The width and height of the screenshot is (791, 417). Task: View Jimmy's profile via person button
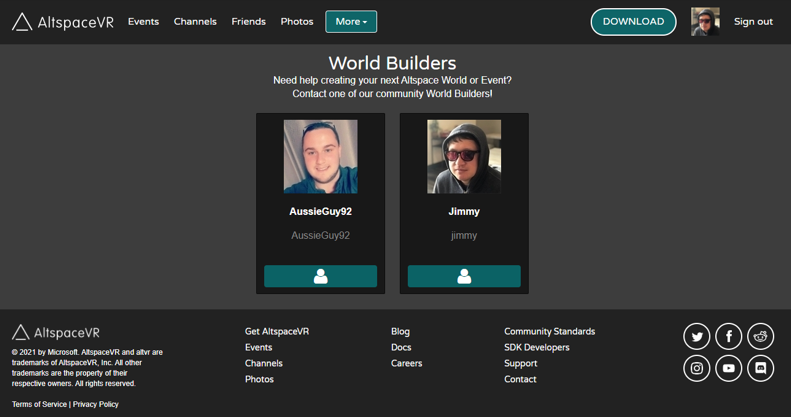pyautogui.click(x=464, y=276)
